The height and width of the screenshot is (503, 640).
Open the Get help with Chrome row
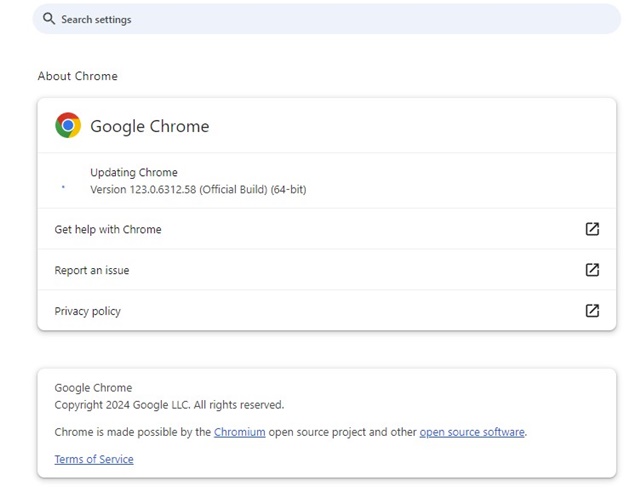pos(108,229)
